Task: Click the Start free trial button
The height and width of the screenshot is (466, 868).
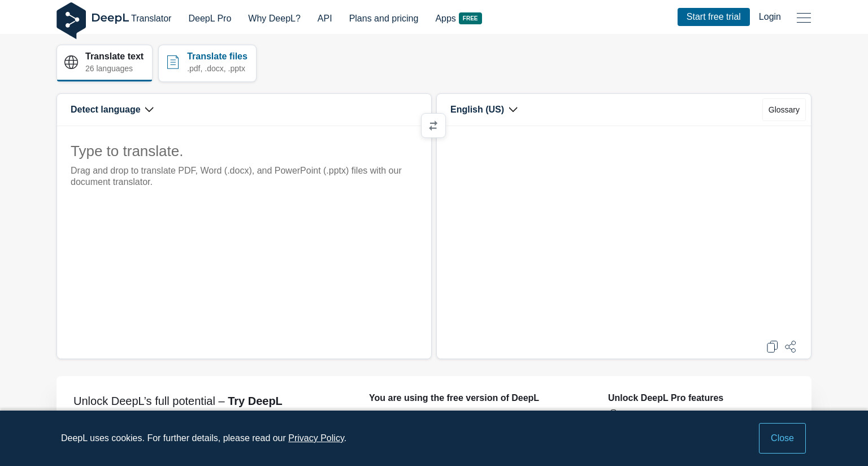Action: pyautogui.click(x=714, y=17)
